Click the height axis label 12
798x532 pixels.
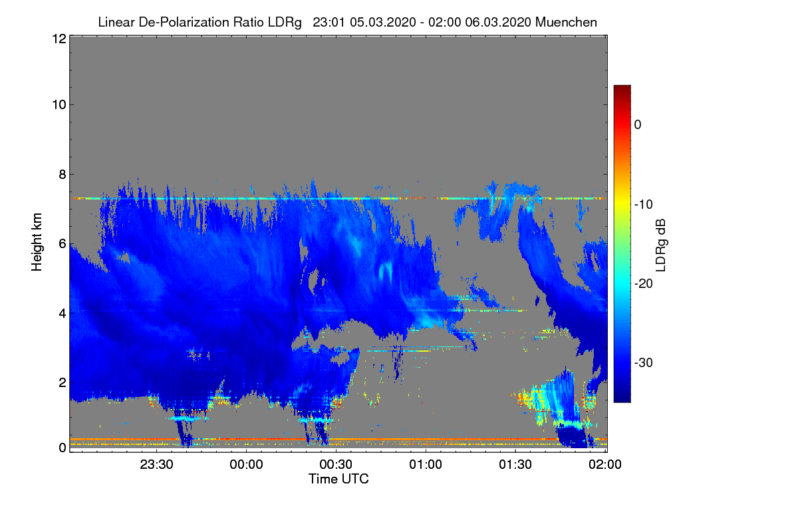pyautogui.click(x=59, y=39)
